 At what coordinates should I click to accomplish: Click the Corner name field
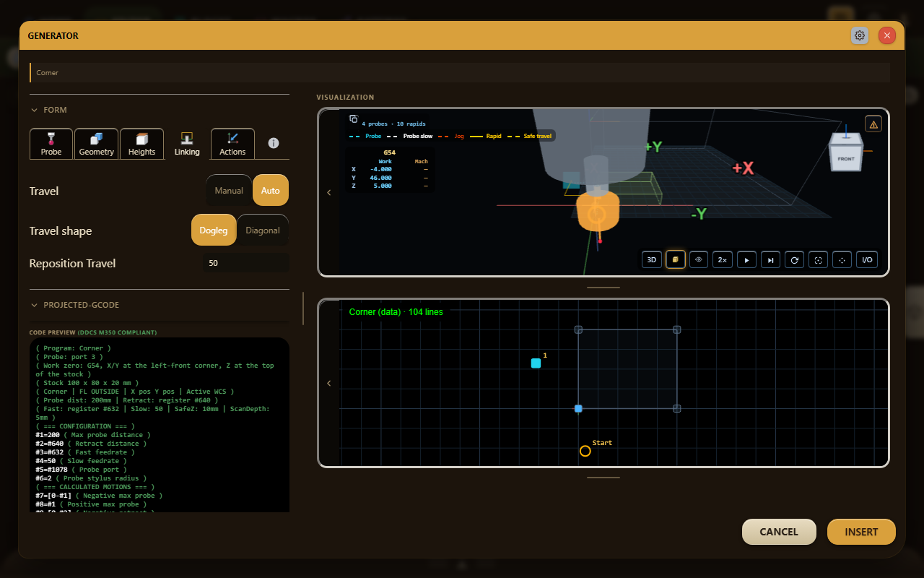coord(460,72)
